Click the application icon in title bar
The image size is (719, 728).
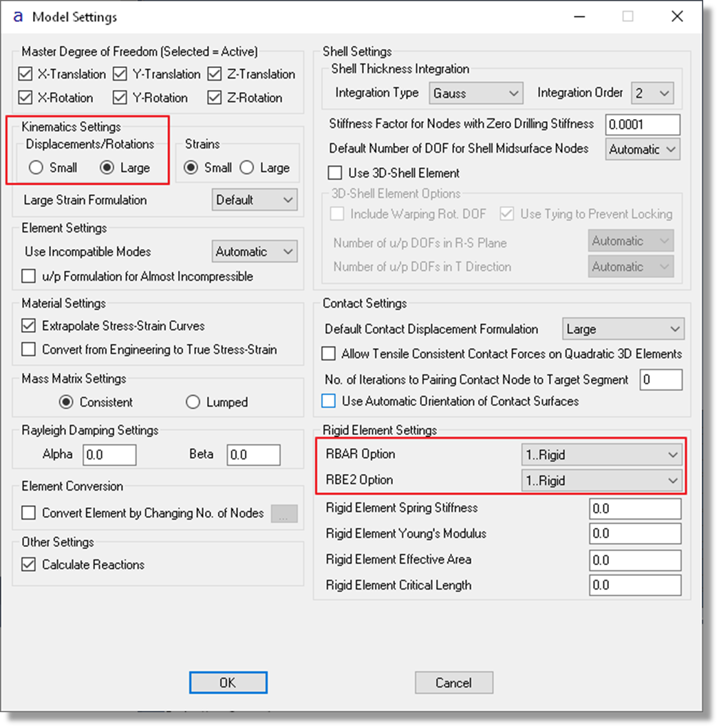[x=18, y=17]
